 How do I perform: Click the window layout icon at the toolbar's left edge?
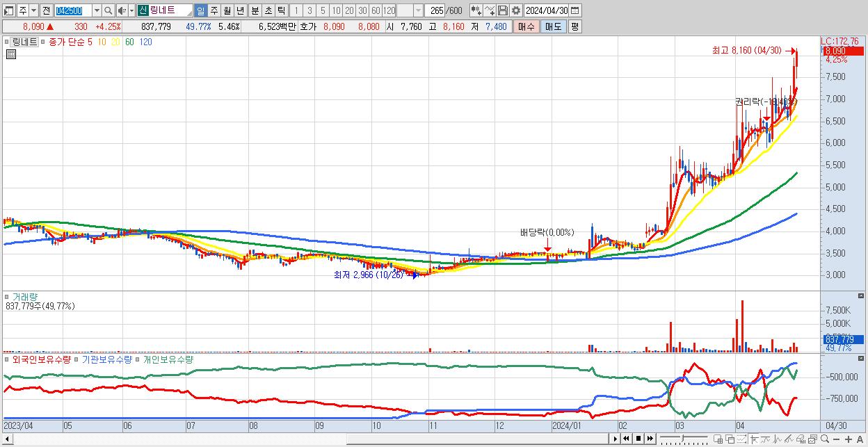(8, 10)
